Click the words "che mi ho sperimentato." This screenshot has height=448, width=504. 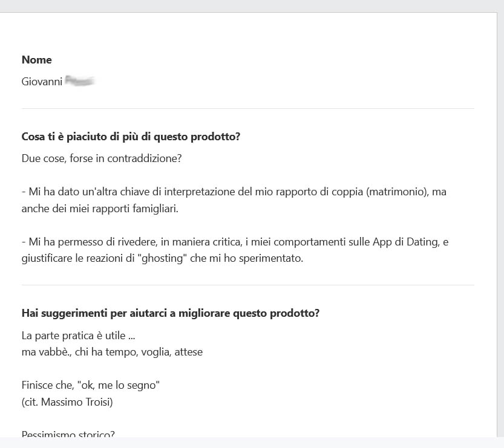pos(246,258)
